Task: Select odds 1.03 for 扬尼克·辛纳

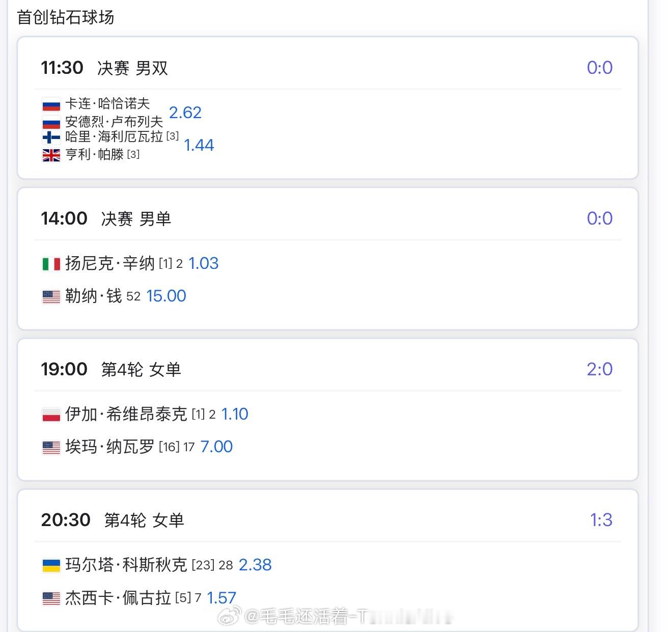Action: [x=204, y=263]
